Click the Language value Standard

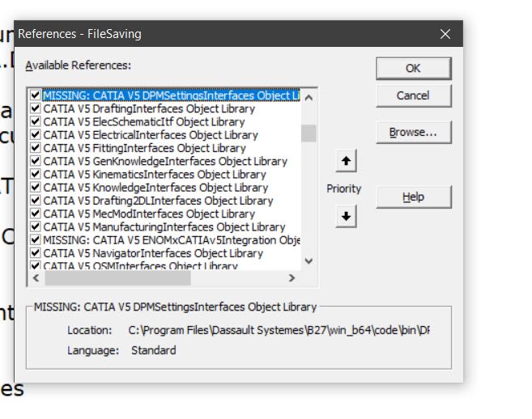(x=154, y=350)
